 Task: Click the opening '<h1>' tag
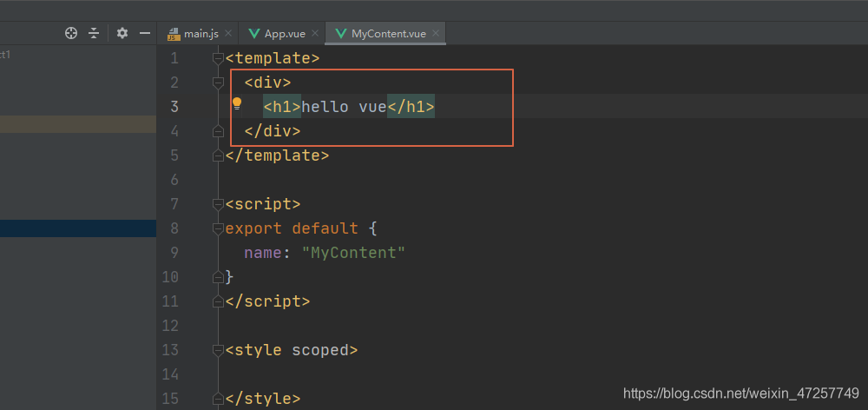click(x=282, y=107)
